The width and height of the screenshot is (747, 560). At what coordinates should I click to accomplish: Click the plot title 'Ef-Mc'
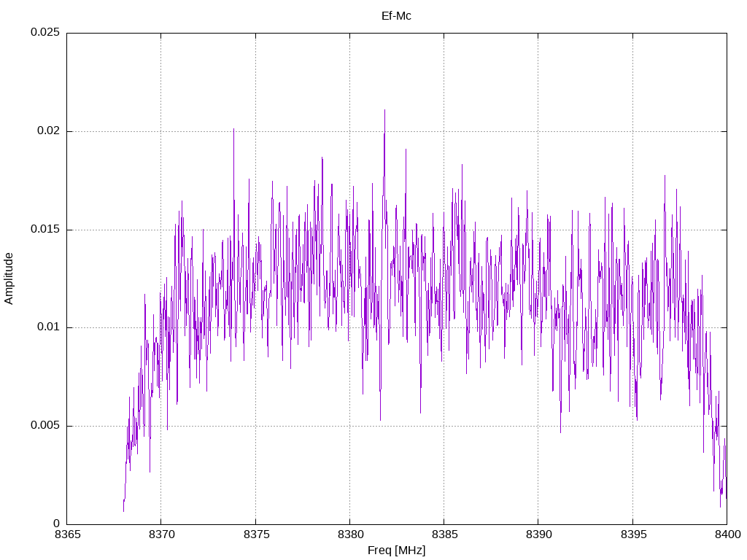pyautogui.click(x=396, y=16)
